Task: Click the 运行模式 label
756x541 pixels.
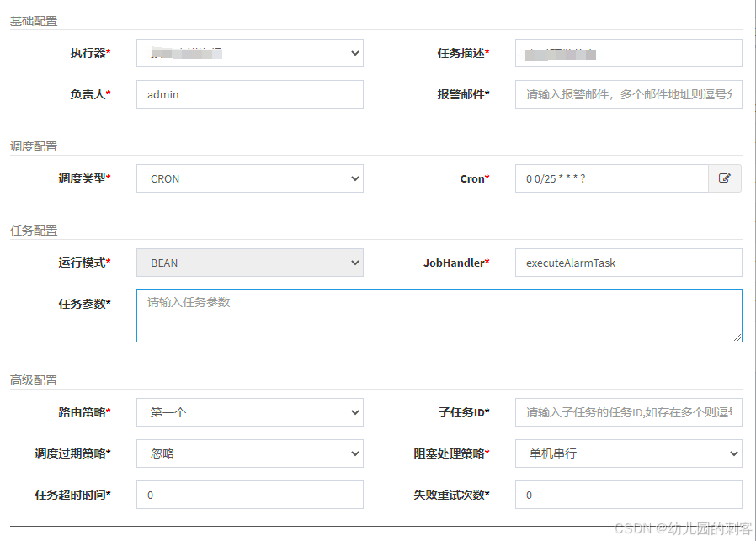Action: coord(84,263)
